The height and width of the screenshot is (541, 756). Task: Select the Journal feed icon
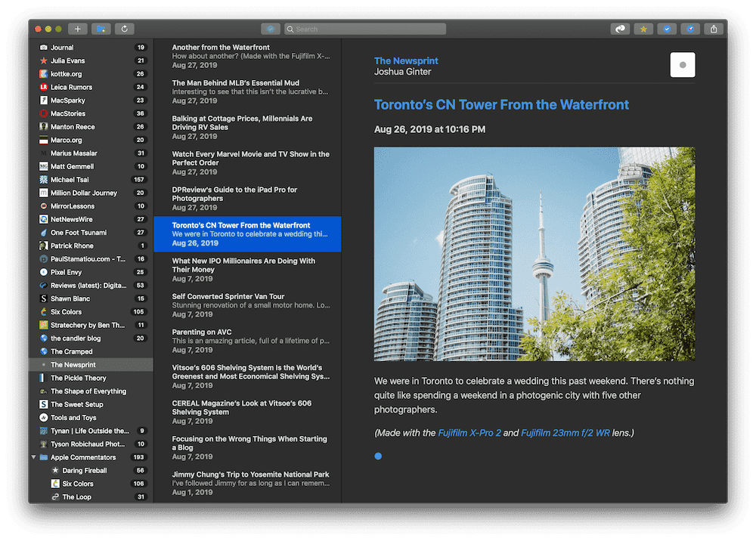[x=43, y=47]
